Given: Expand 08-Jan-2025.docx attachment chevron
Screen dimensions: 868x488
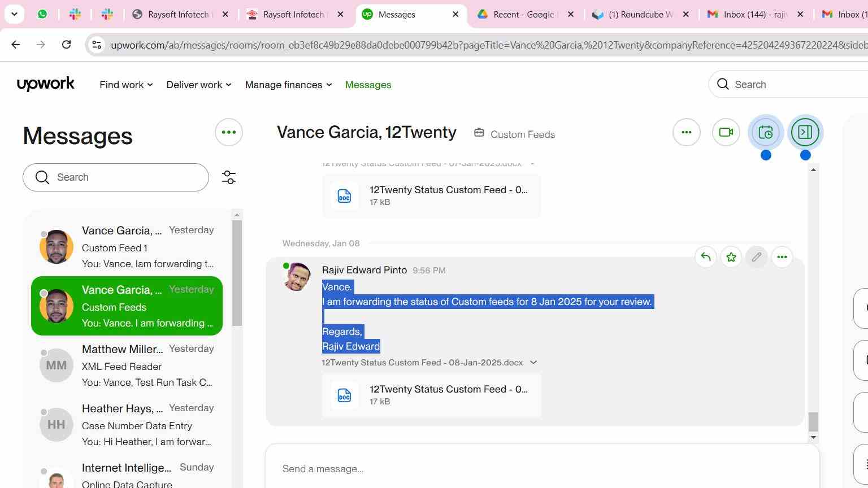Looking at the screenshot, I should [x=533, y=363].
